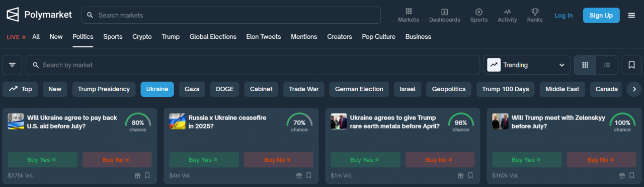Click gift icon on Russia x Ukraine ceasefire card
This screenshot has height=187, width=644.
(x=299, y=176)
